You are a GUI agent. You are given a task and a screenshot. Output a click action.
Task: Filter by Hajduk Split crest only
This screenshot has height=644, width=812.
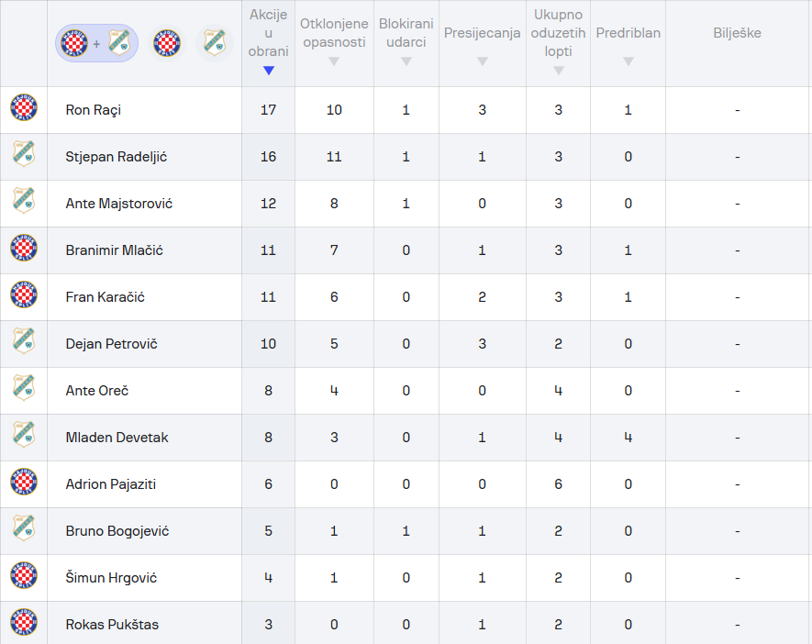(167, 43)
